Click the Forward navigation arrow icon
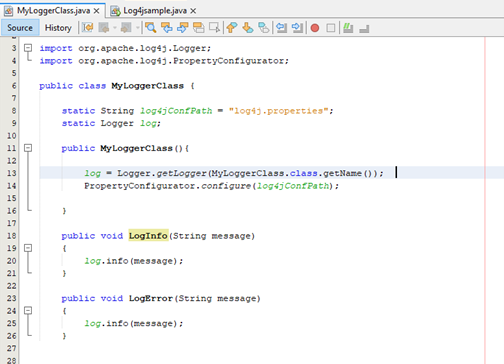This screenshot has height=364, width=504. click(126, 28)
